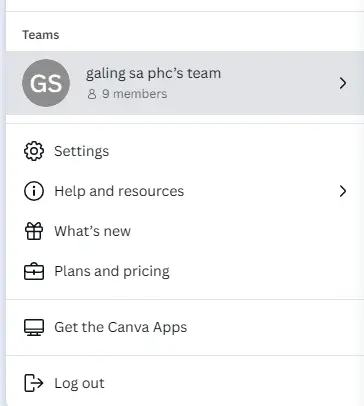Click the highlighted team row background
Viewport: 364px width, 406px height.
185,83
